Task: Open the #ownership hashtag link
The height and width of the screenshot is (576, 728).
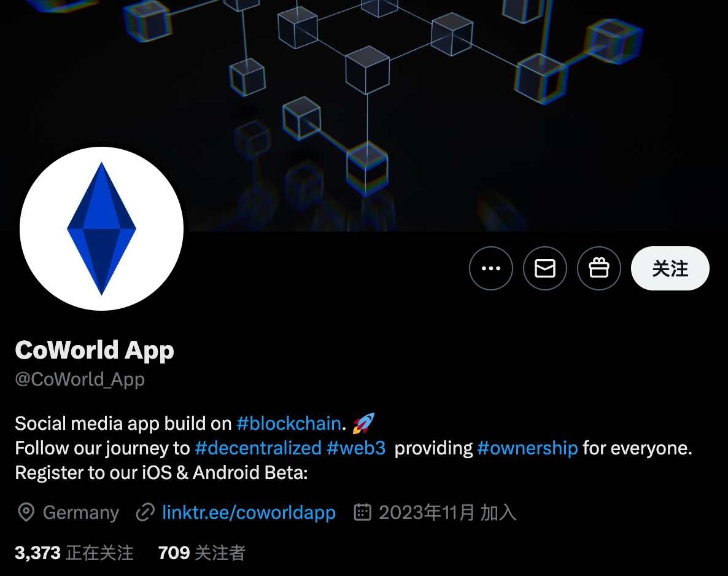Action: click(x=527, y=448)
